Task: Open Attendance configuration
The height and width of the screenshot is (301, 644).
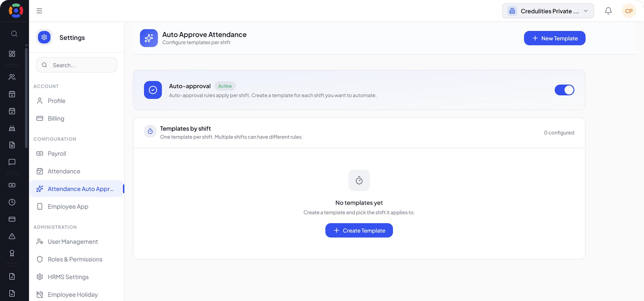Action: click(77, 171)
